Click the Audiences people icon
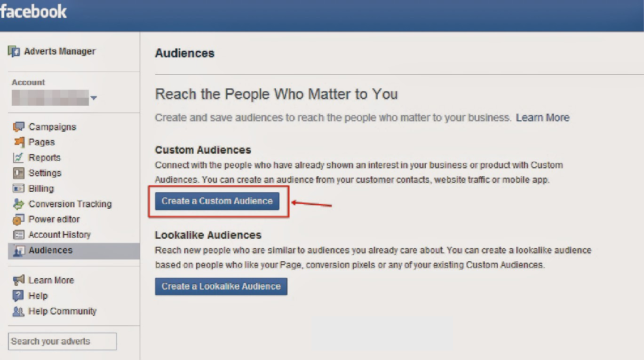644x360 pixels. pos(19,250)
